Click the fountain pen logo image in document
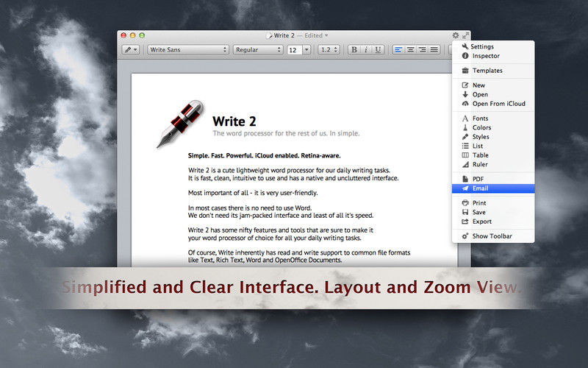This screenshot has width=588, height=368. (x=180, y=124)
